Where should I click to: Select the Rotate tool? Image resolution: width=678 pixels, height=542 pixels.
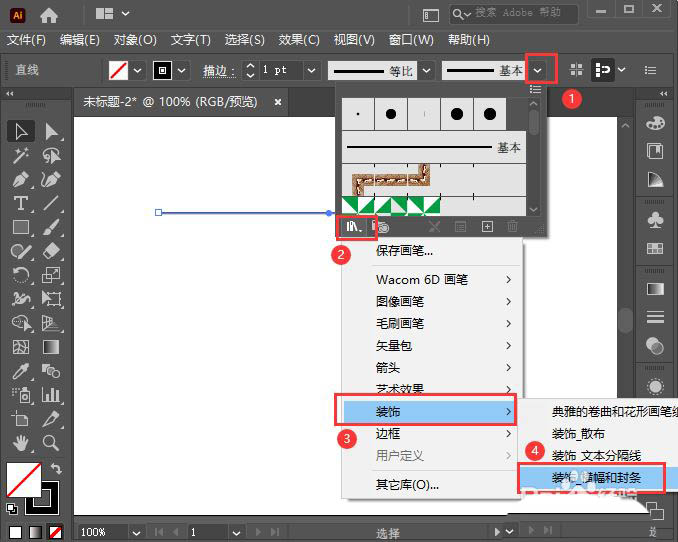click(21, 275)
